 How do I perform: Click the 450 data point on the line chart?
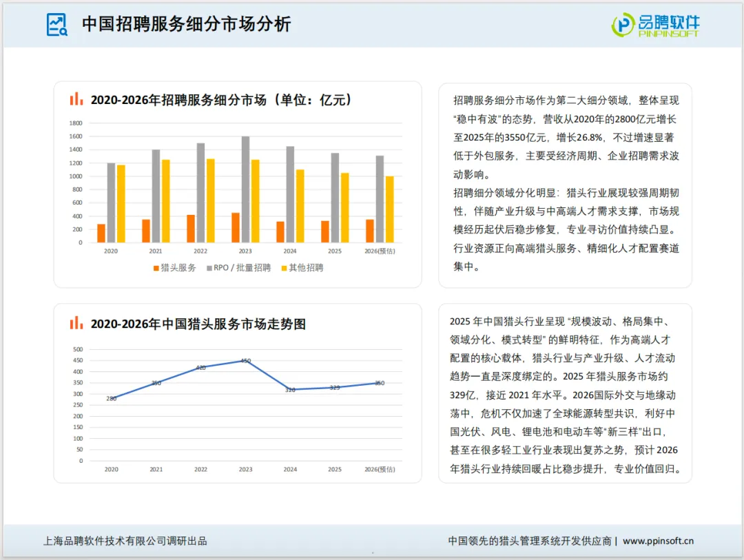click(245, 361)
